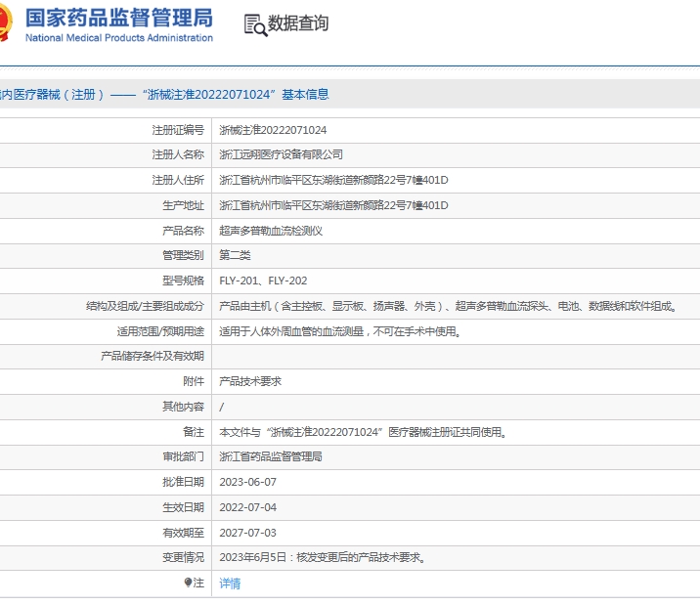The height and width of the screenshot is (605, 700).
Task: Click the 备注 row label
Action: tap(194, 432)
